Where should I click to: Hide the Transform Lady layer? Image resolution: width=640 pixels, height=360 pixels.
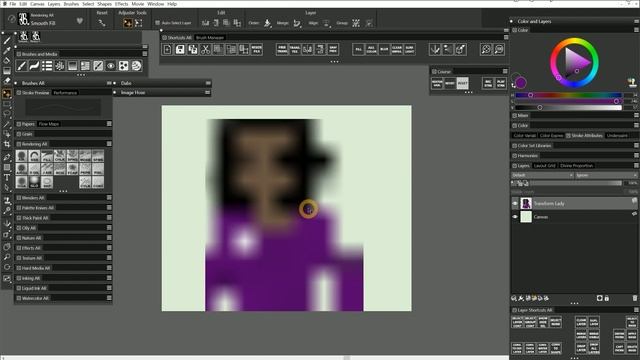(515, 203)
